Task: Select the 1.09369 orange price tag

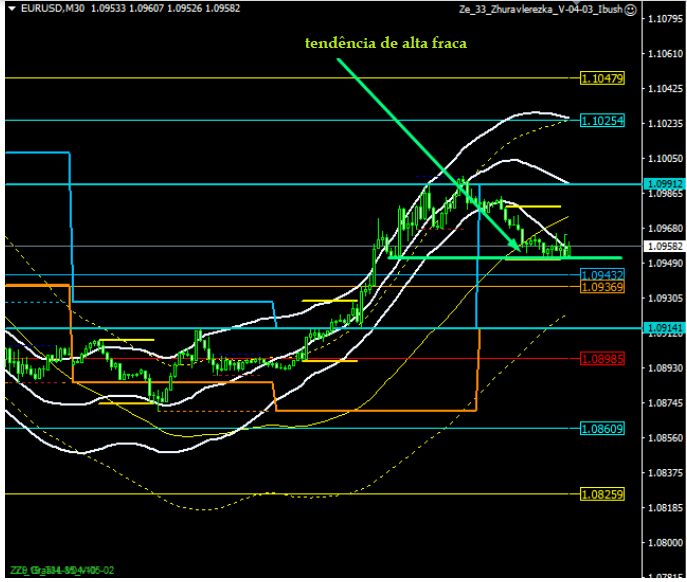Action: point(602,287)
